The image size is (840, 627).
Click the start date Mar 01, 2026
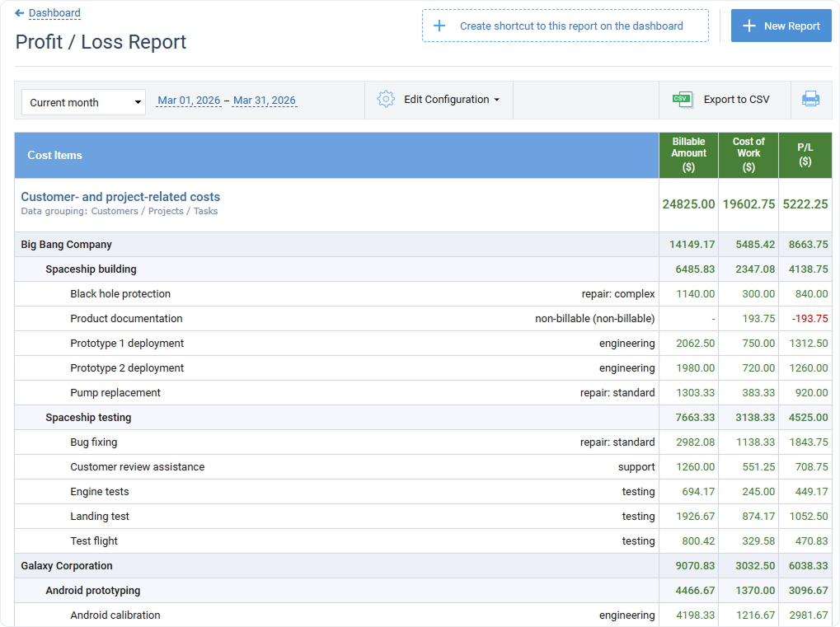(187, 100)
